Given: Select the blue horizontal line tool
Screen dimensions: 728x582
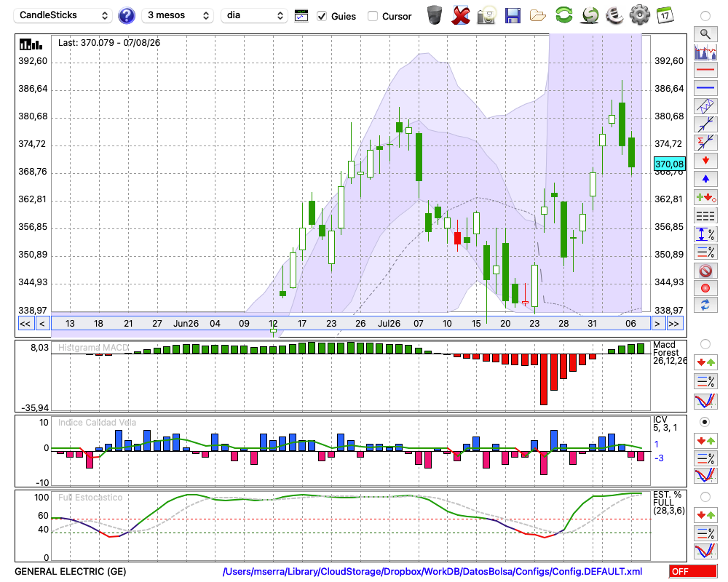Looking at the screenshot, I should [705, 88].
